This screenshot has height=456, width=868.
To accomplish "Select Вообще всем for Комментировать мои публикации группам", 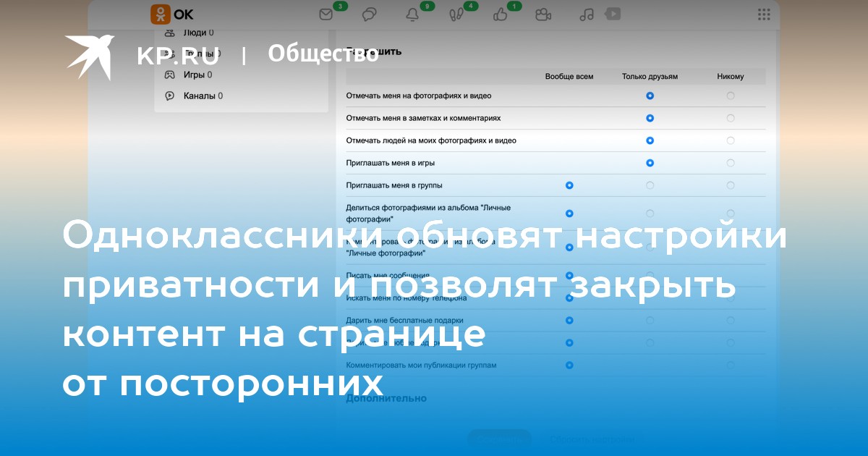I will pos(569,365).
